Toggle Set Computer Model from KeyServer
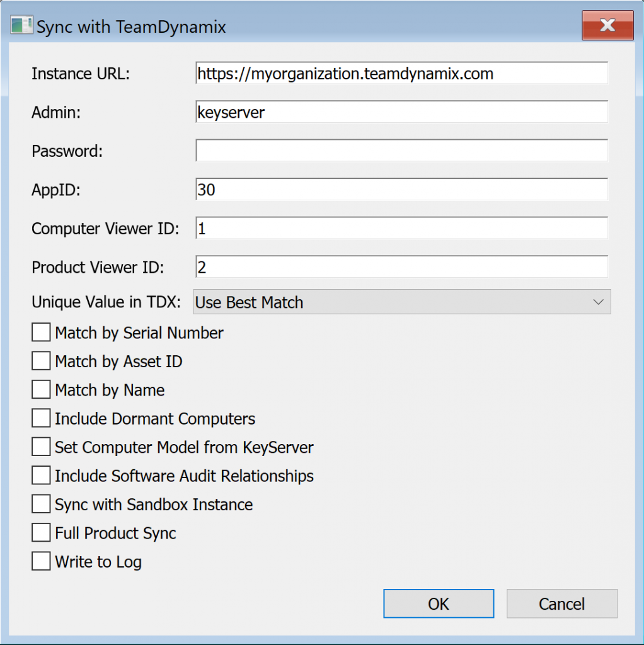The width and height of the screenshot is (644, 645). pos(41,447)
